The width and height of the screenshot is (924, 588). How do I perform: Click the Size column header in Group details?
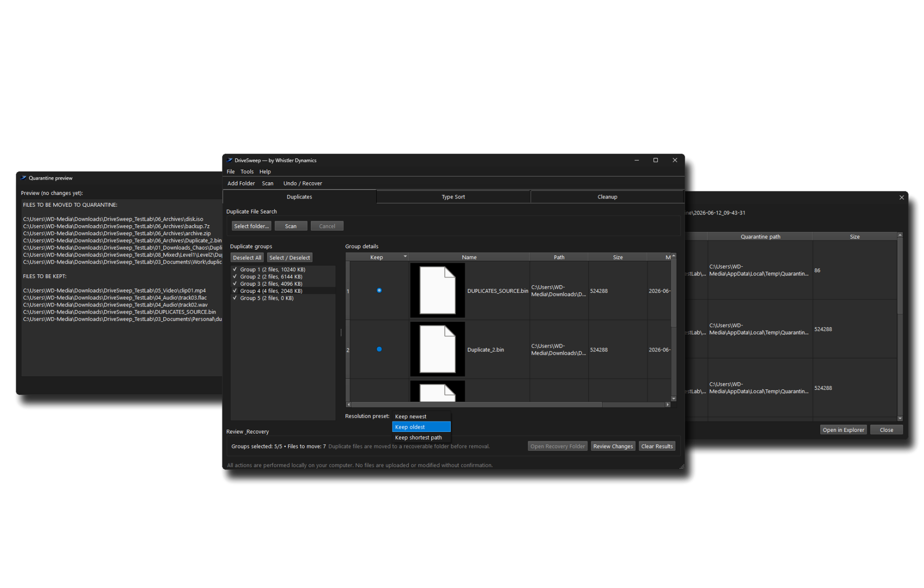click(x=618, y=257)
